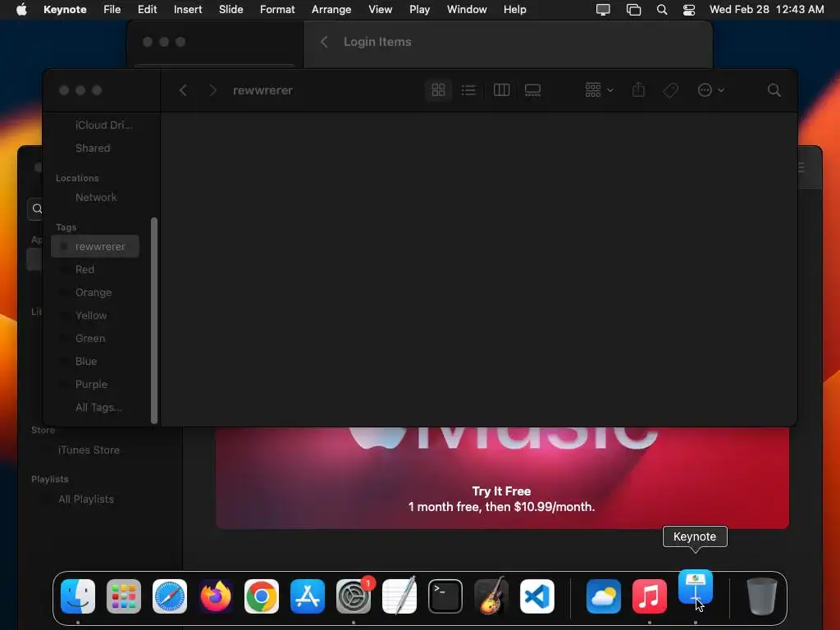Screen dimensions: 840x630
Task: Open Terminal from the Dock
Action: point(445,596)
